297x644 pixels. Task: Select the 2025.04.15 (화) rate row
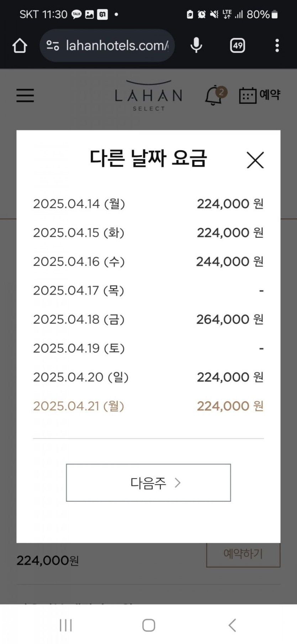coord(148,233)
